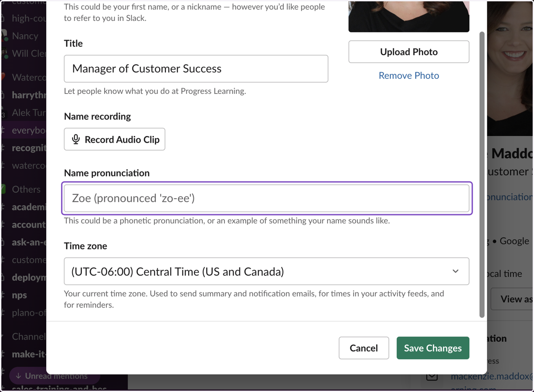The height and width of the screenshot is (392, 534).
Task: Open the make-it- channel in sidebar
Action: (x=28, y=354)
